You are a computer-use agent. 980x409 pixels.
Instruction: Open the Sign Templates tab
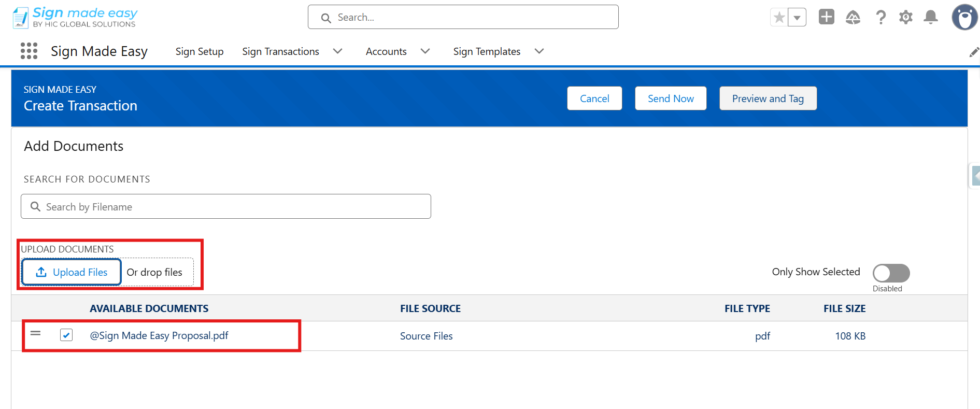coord(487,51)
